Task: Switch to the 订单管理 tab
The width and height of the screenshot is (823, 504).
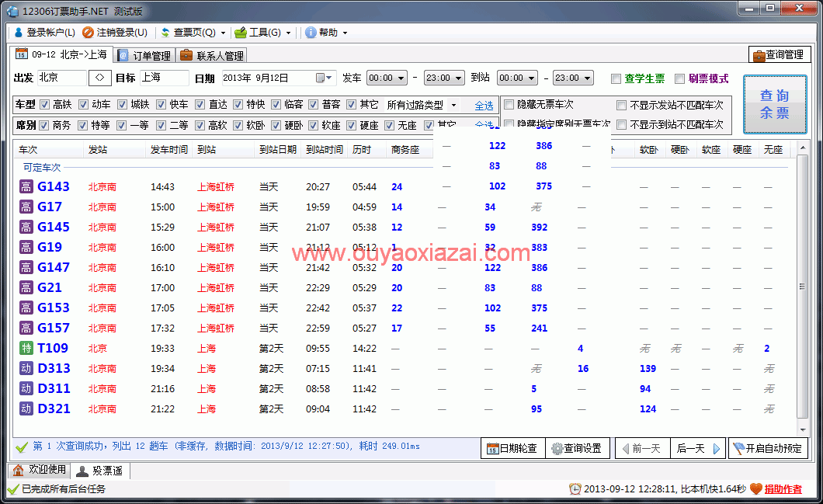Action: [x=144, y=56]
